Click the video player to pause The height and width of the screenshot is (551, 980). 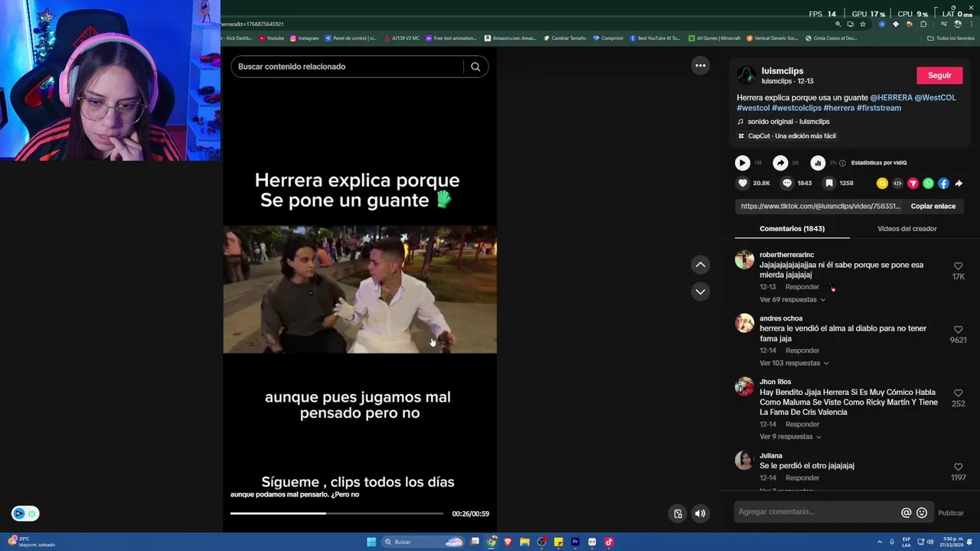(x=360, y=289)
